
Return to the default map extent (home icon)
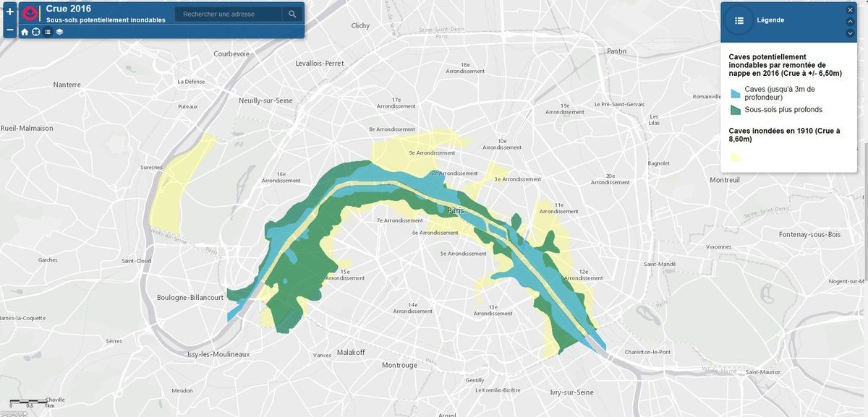click(x=25, y=32)
